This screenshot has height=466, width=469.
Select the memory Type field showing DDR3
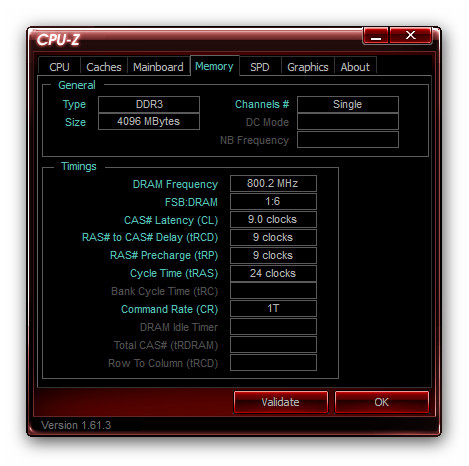(x=149, y=104)
